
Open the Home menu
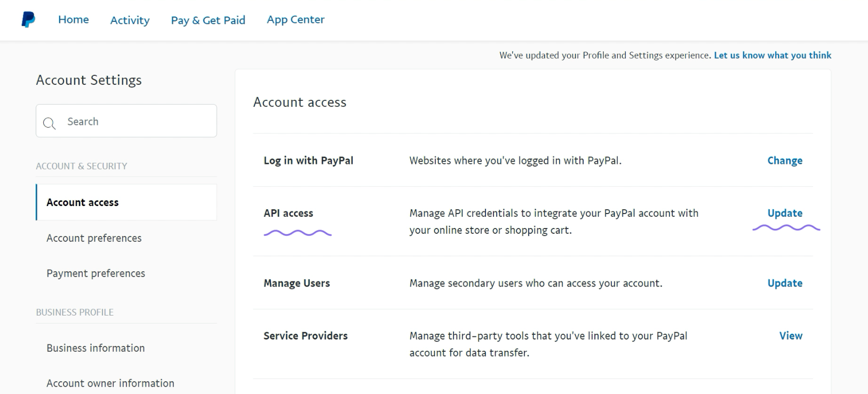pyautogui.click(x=74, y=20)
